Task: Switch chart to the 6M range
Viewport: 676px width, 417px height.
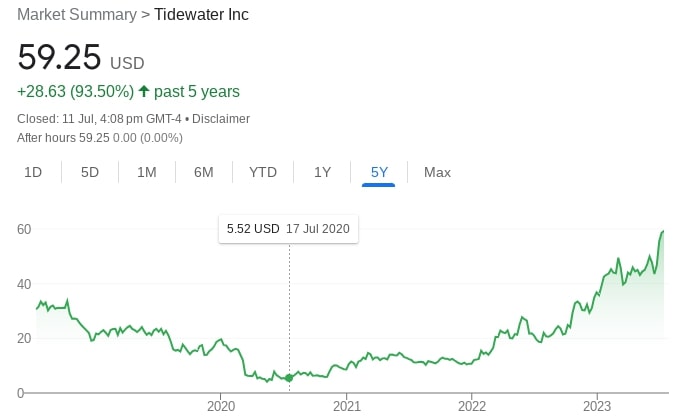Action: coord(204,172)
